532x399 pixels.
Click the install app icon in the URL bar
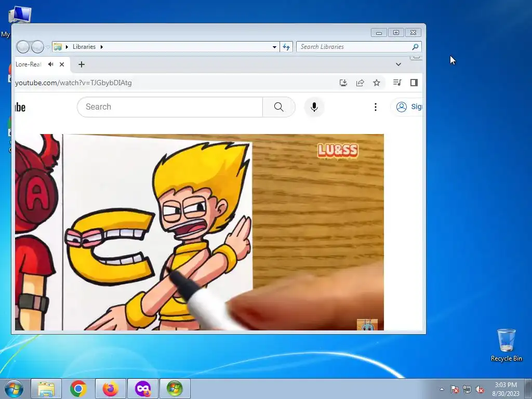[x=343, y=83]
